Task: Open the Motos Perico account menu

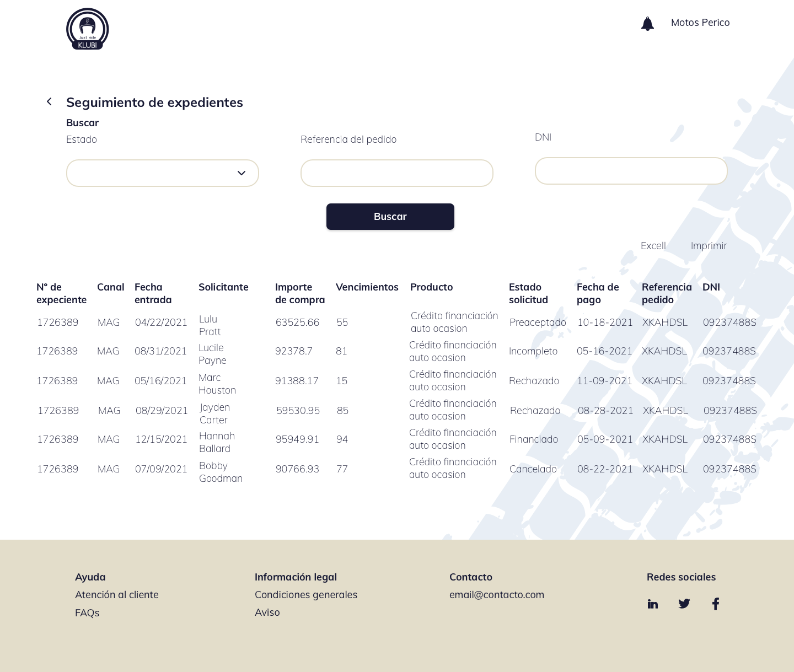Action: [700, 23]
